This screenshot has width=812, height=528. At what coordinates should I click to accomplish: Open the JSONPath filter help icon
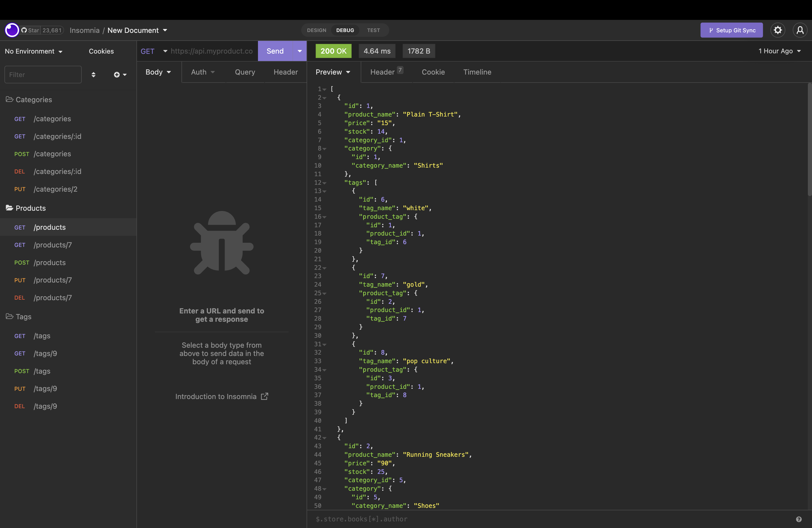coord(799,519)
